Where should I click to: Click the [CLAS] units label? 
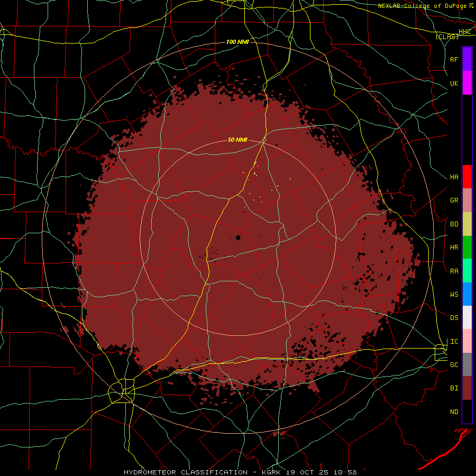tap(447, 36)
